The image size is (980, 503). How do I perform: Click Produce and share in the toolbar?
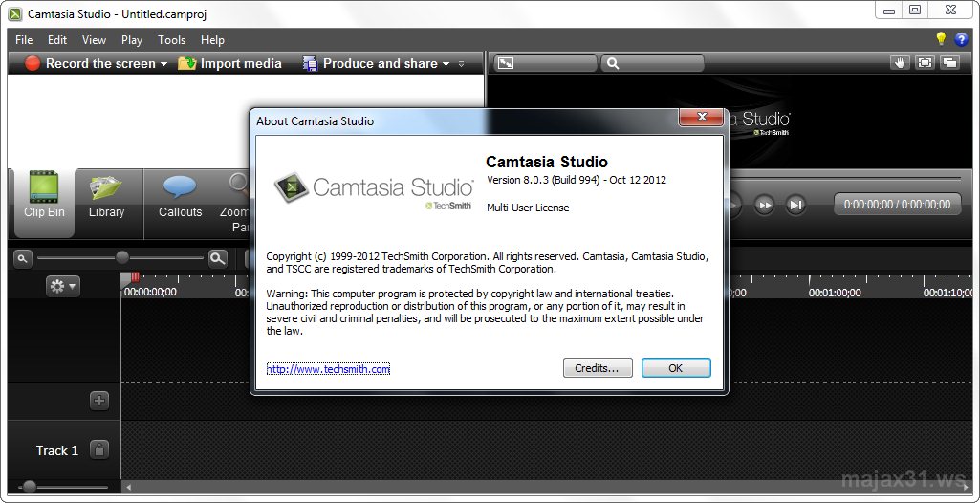pyautogui.click(x=369, y=63)
